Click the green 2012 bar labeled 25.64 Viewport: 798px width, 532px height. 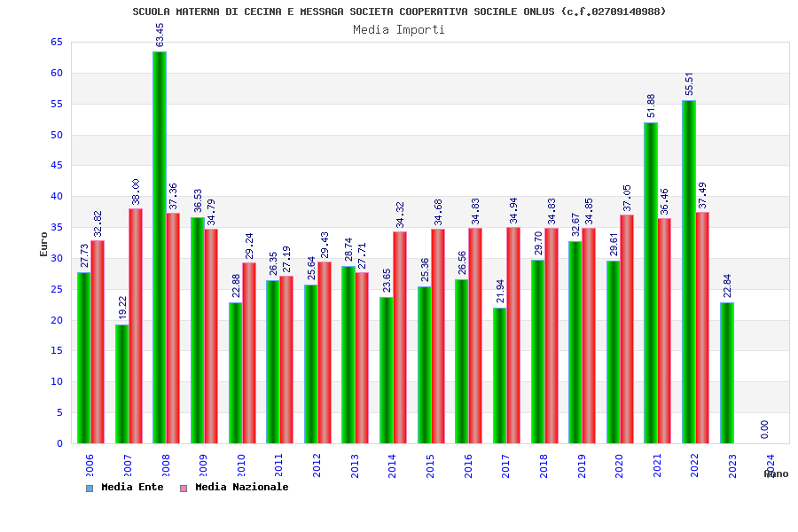coord(311,364)
